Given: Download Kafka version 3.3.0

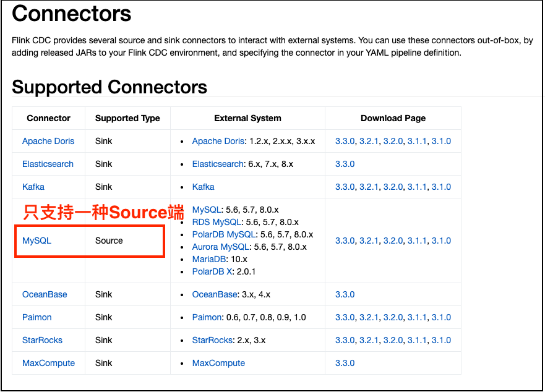Looking at the screenshot, I should point(345,187).
